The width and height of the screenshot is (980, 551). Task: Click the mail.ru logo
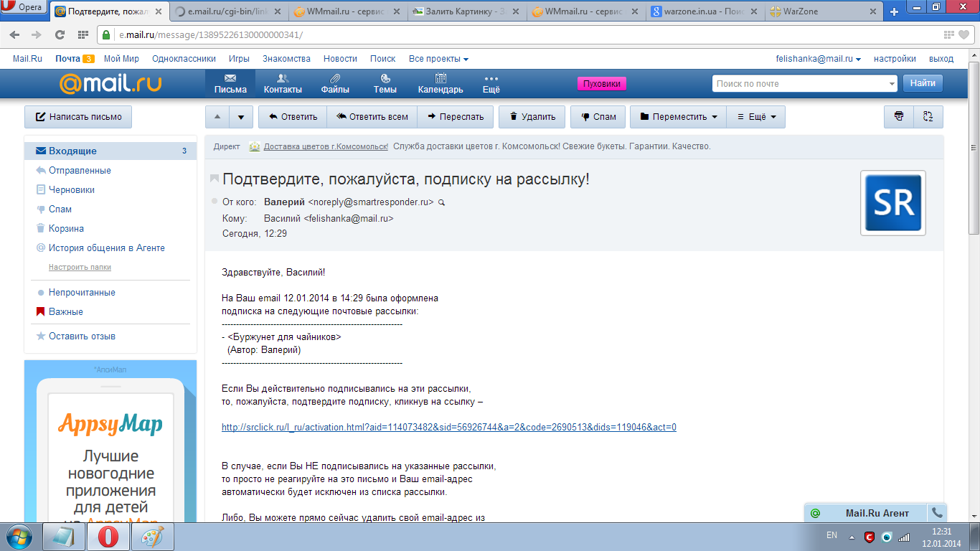pos(110,84)
